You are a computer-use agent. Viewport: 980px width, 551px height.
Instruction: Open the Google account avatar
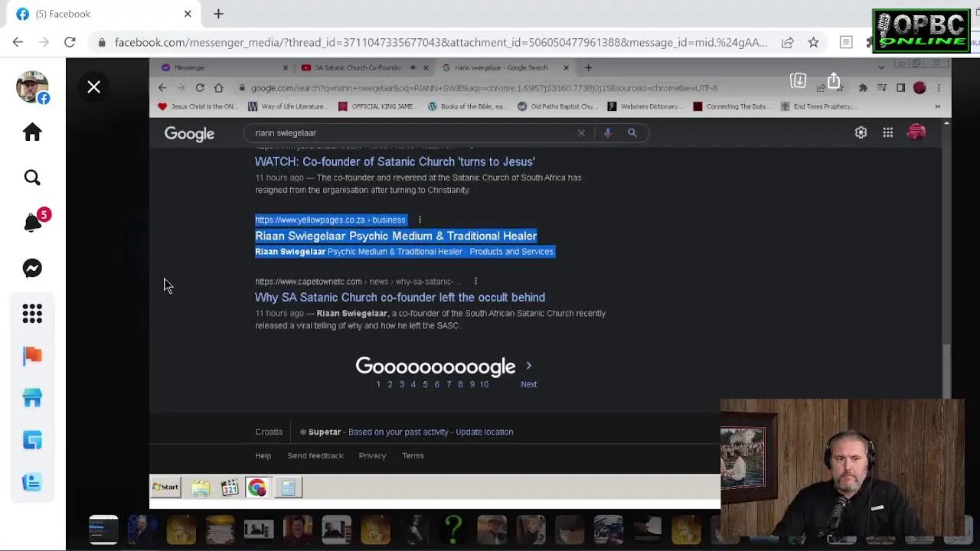coord(916,133)
